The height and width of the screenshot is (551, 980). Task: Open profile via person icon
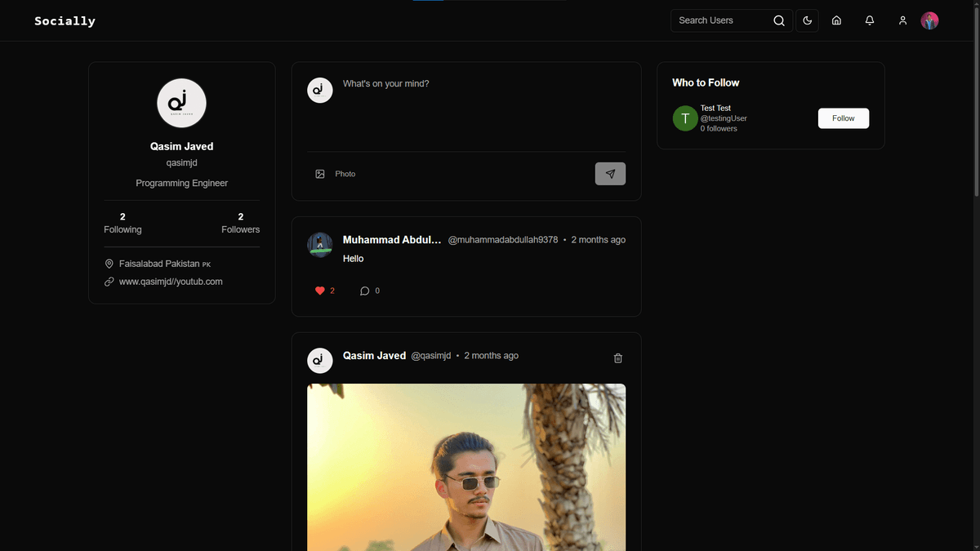click(x=902, y=20)
